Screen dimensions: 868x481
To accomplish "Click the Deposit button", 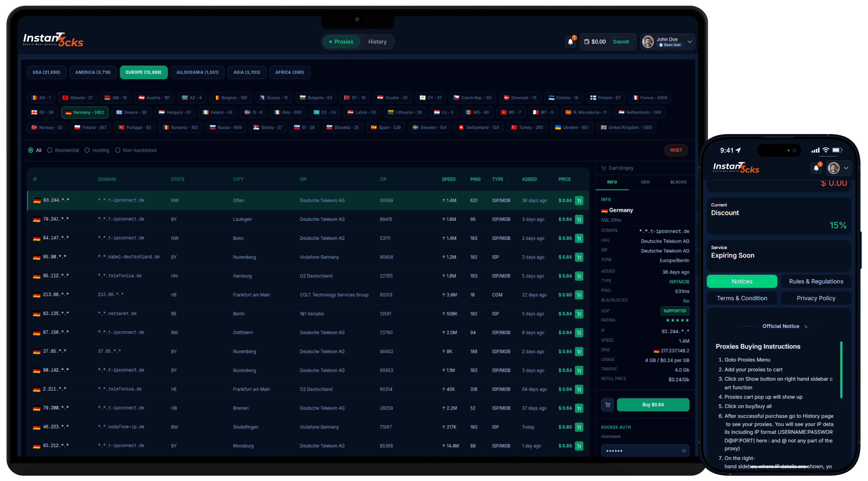I will [621, 42].
